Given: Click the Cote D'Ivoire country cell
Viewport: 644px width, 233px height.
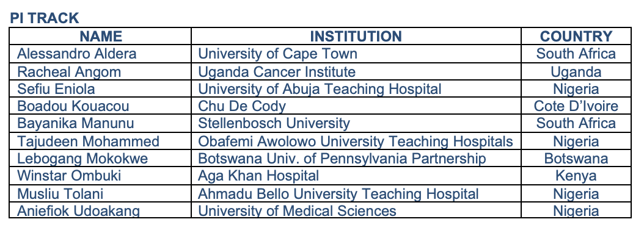Looking at the screenshot, I should [576, 106].
